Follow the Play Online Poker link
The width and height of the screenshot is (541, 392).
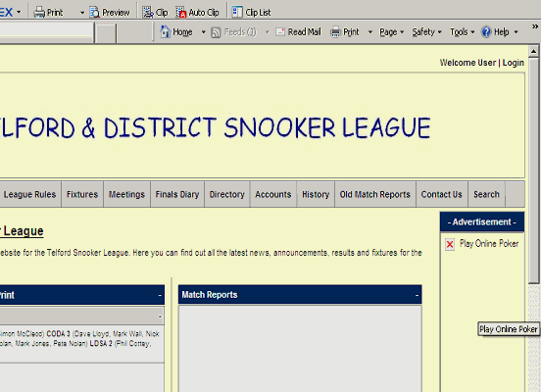(x=489, y=244)
